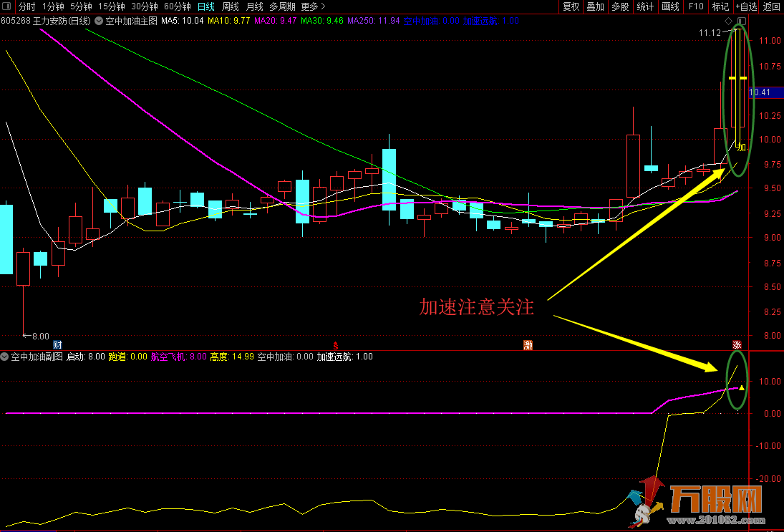Toggle the right info panel icon
Viewport: 784px width, 532px height.
(x=742, y=21)
